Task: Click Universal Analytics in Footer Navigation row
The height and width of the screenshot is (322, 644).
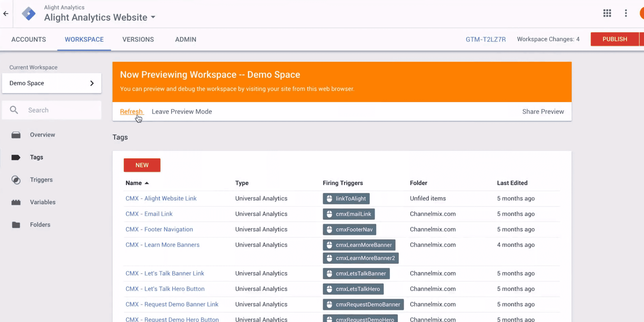Action: (x=261, y=229)
